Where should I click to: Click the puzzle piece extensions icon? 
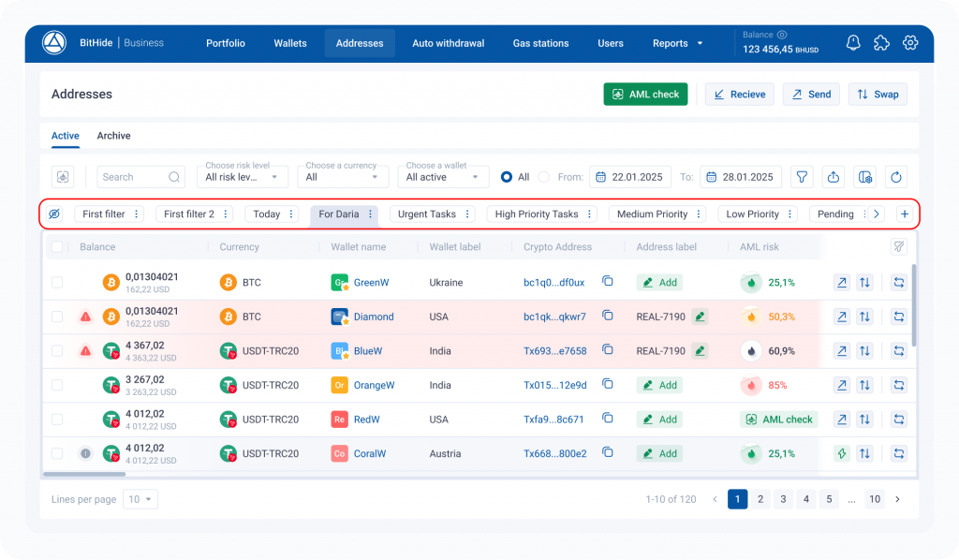(881, 43)
